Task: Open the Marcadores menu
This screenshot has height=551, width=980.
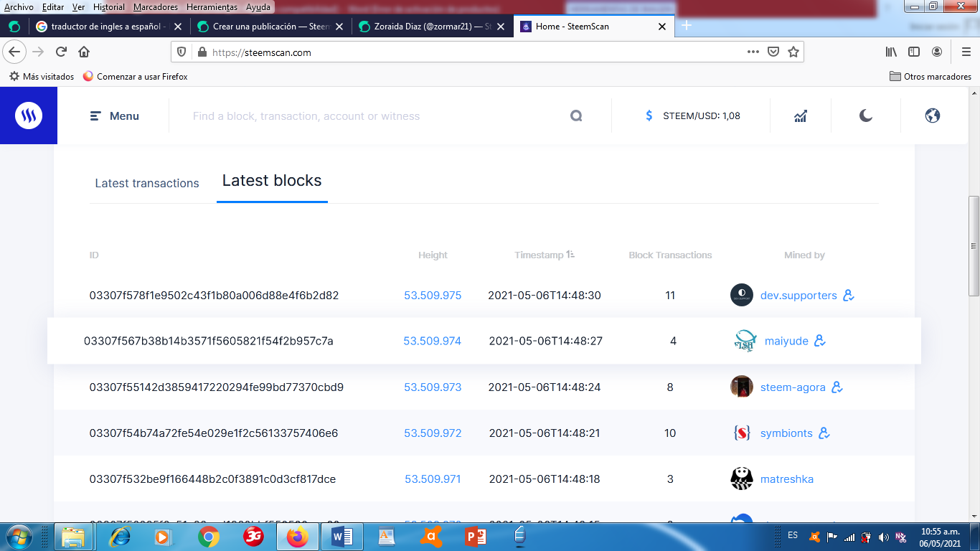Action: (155, 7)
